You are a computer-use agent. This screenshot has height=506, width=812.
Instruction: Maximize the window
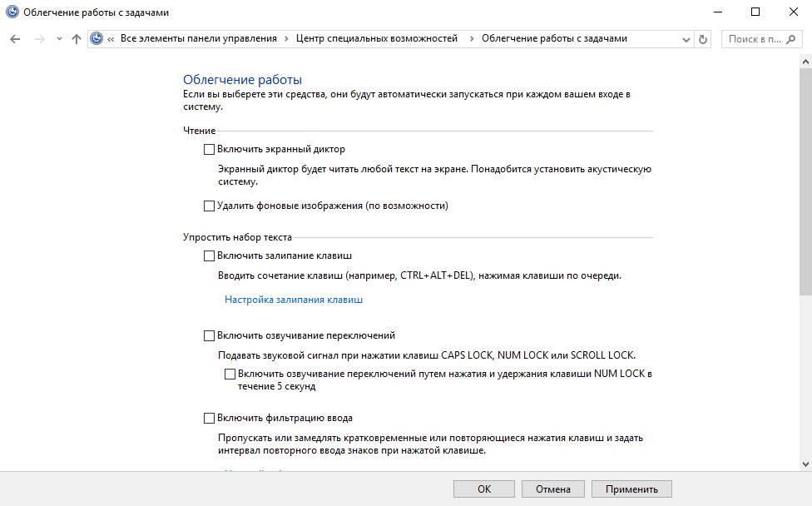[755, 12]
